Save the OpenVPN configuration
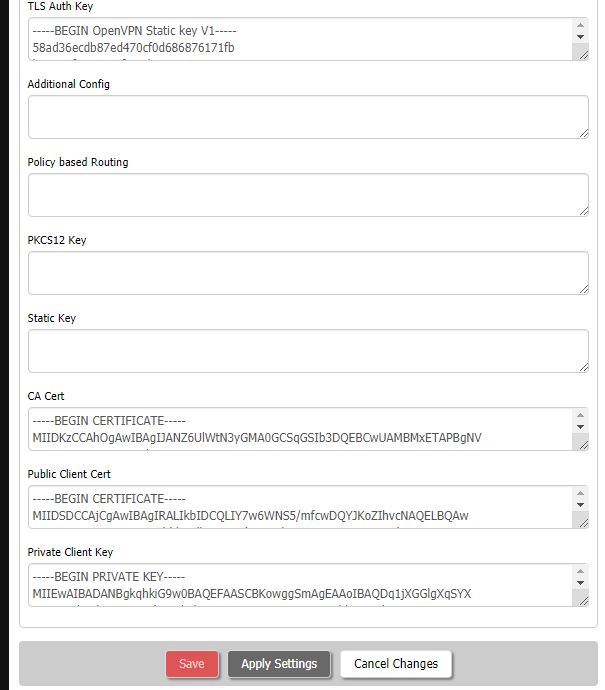 [192, 664]
